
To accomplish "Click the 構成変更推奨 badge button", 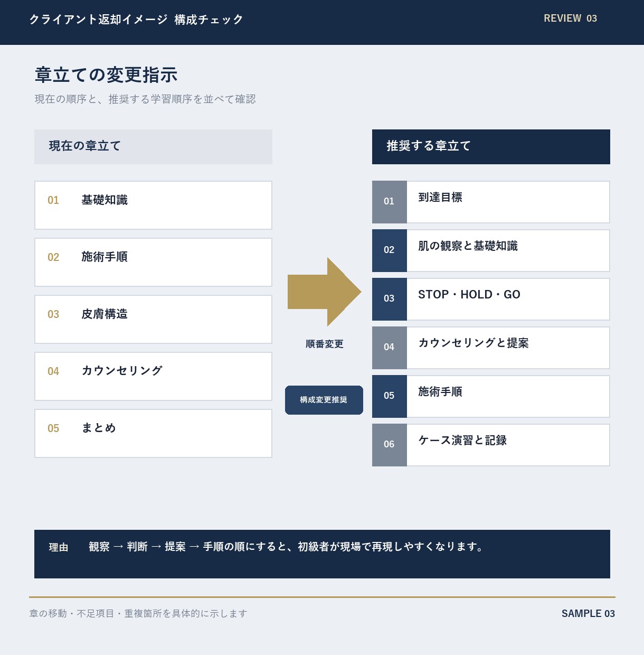I will tap(324, 400).
